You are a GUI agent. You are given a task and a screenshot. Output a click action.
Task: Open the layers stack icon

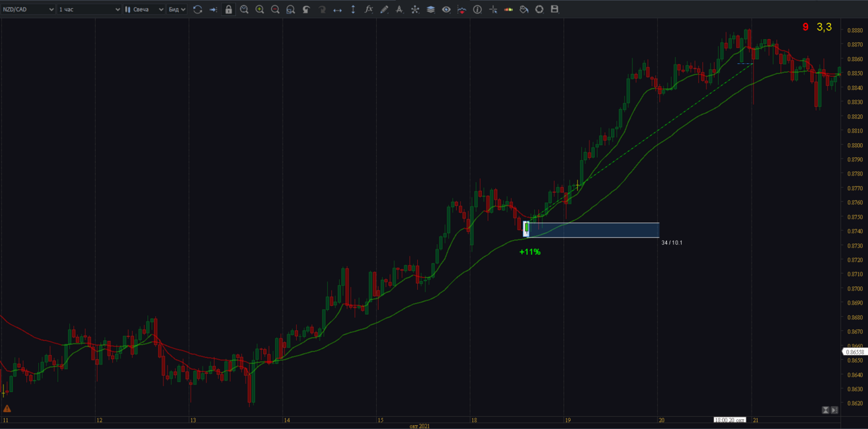pos(431,9)
